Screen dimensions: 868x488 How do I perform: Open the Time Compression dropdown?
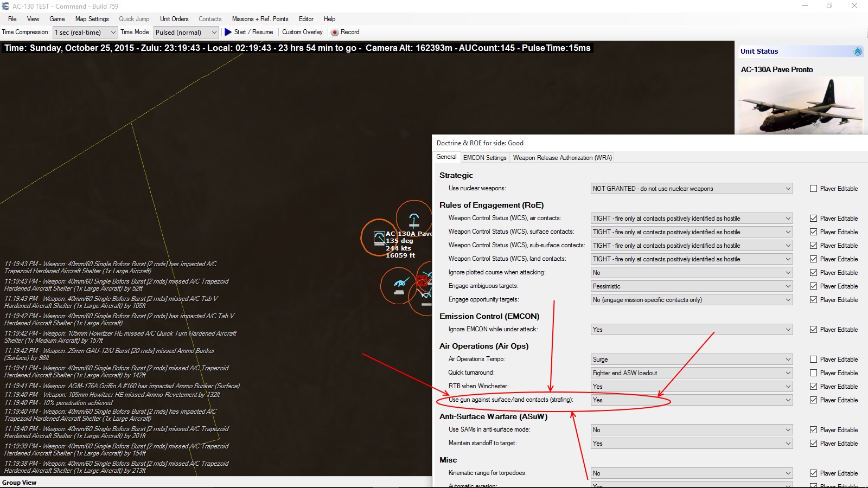pos(85,33)
